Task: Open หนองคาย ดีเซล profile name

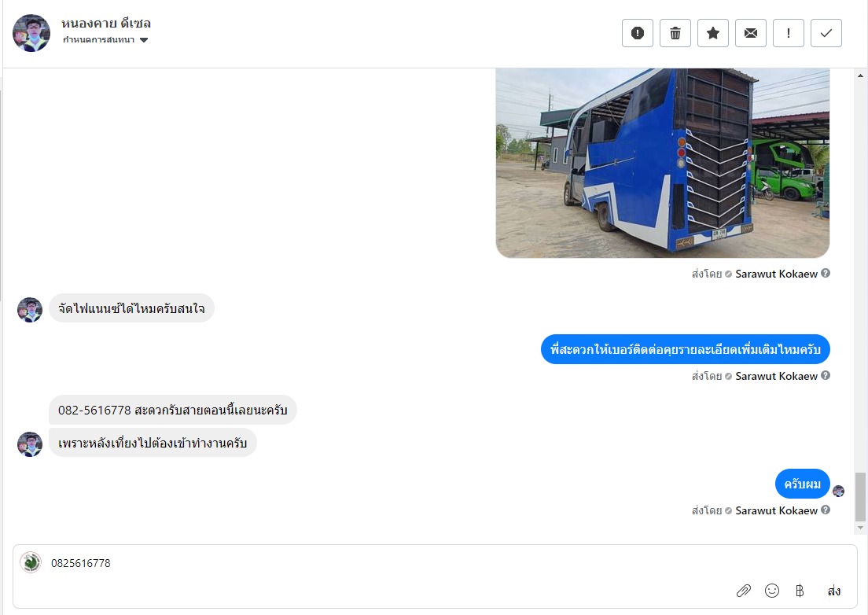Action: click(x=105, y=24)
